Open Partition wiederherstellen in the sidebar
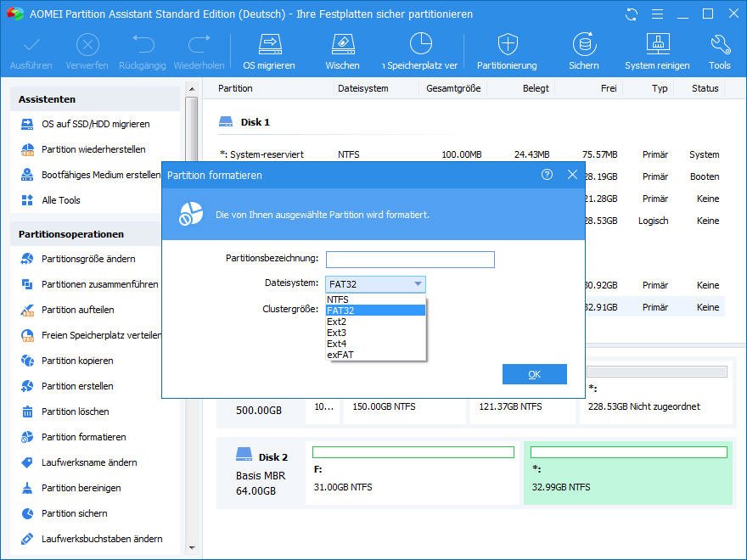 click(83, 149)
